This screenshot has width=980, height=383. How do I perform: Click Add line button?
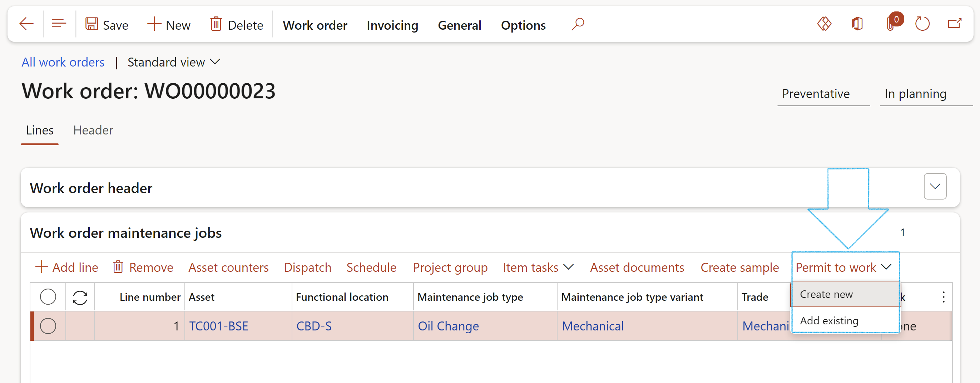pos(66,267)
